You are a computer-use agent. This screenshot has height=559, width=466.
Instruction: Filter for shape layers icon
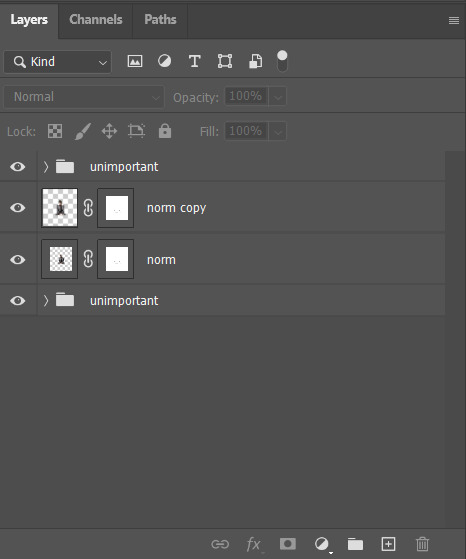225,61
